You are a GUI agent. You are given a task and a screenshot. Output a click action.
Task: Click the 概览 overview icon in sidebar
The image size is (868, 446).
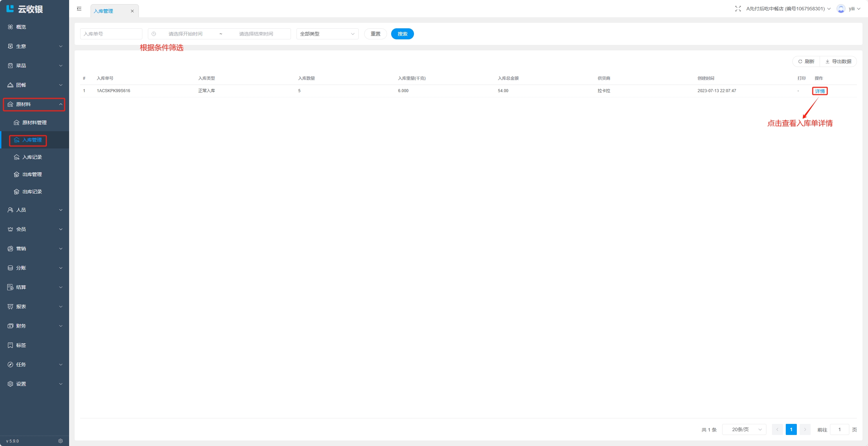coord(10,27)
